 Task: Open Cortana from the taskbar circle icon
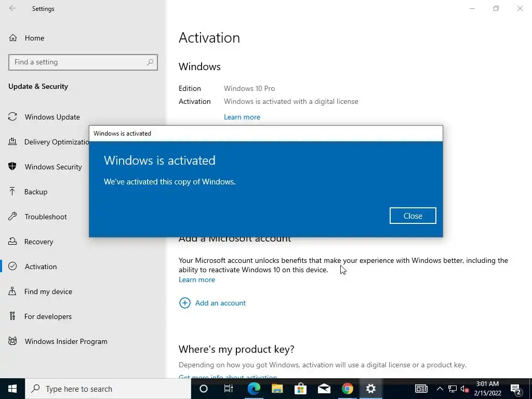click(203, 389)
